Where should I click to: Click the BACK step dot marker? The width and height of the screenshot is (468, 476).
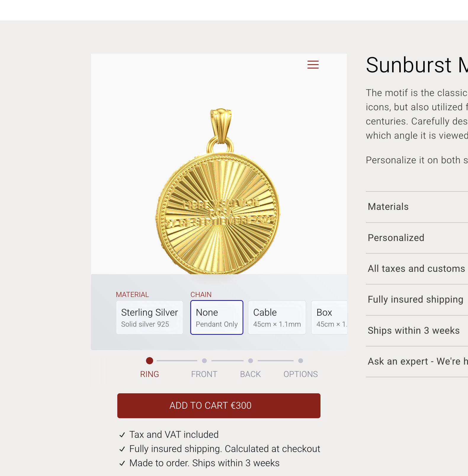251,361
